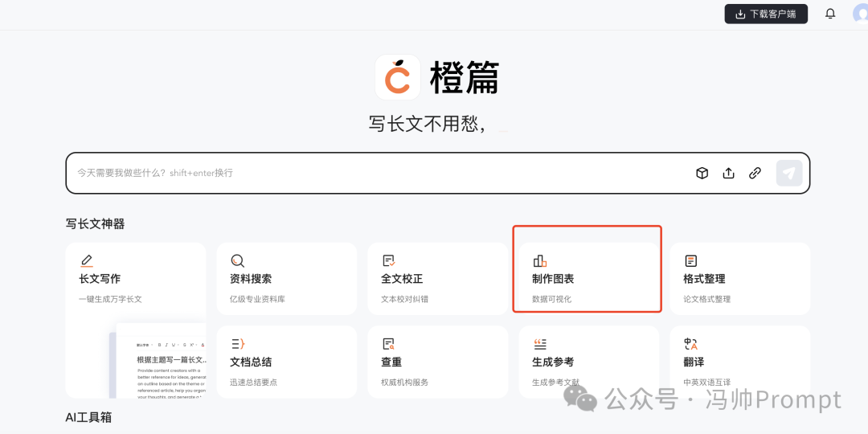The height and width of the screenshot is (434, 868).
Task: Click the 今天需要我做些什么 input field
Action: pyautogui.click(x=378, y=173)
